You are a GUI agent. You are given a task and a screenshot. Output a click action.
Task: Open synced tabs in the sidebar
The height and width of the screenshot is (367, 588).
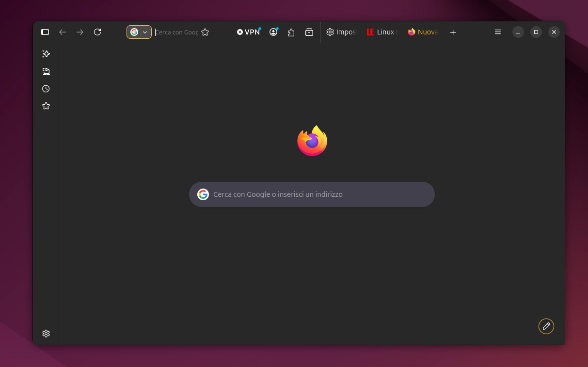[46, 72]
